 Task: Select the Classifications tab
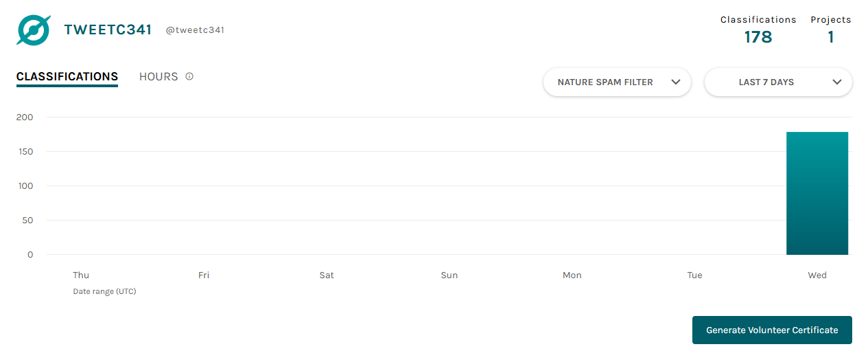(x=67, y=77)
